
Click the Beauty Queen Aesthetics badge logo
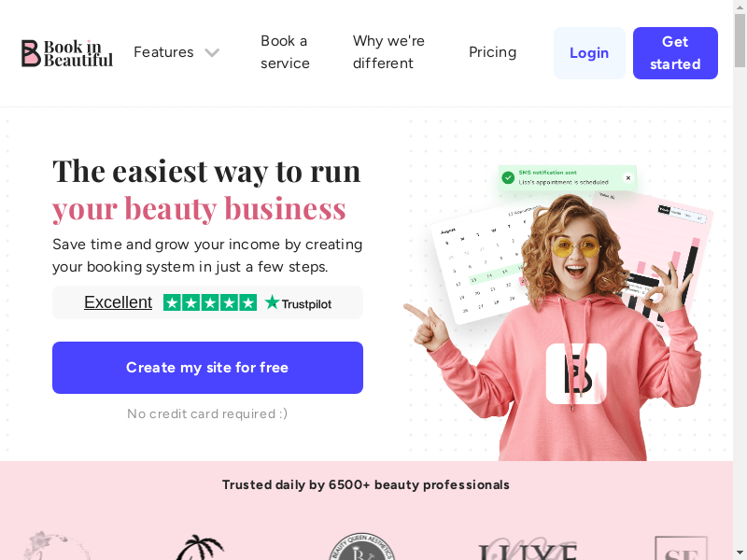pos(361,547)
